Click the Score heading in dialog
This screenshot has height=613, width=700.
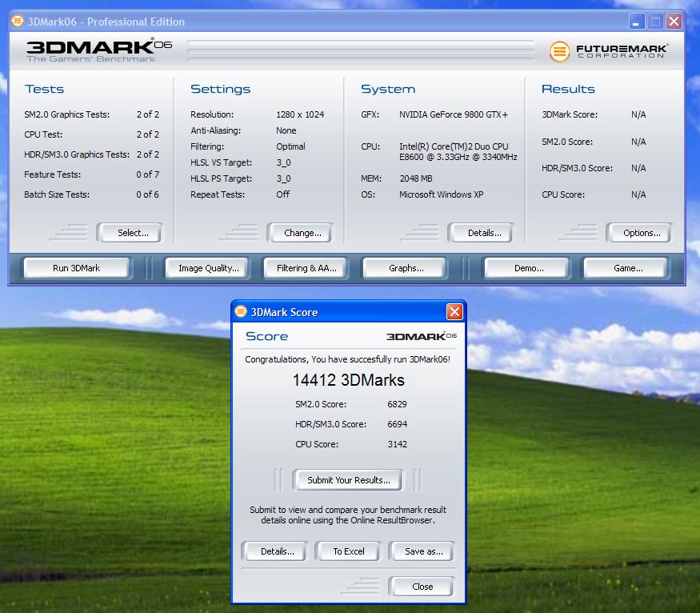266,336
